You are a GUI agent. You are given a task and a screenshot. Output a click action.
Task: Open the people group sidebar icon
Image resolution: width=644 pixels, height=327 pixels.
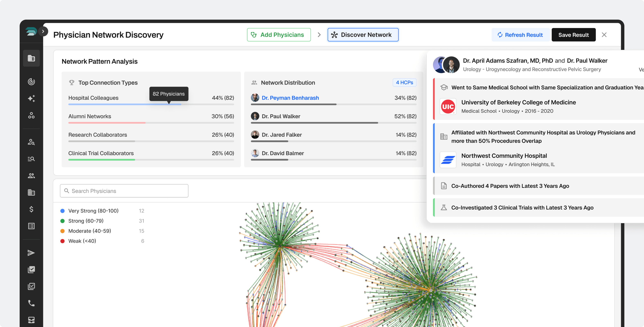click(31, 176)
